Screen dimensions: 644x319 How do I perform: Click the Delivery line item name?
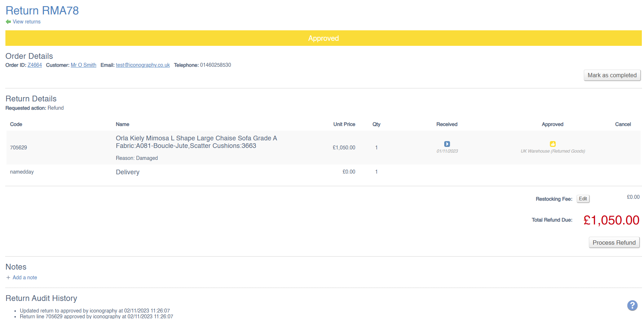pyautogui.click(x=127, y=172)
